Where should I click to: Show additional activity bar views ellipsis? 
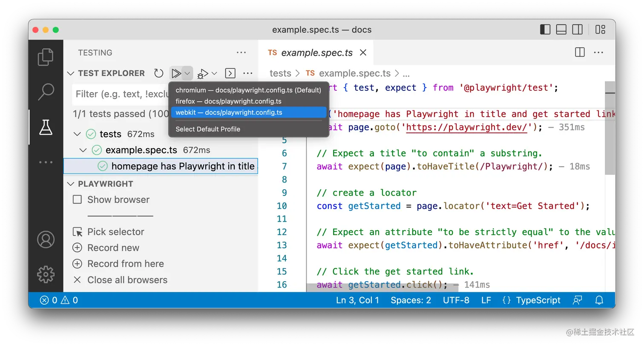(46, 162)
